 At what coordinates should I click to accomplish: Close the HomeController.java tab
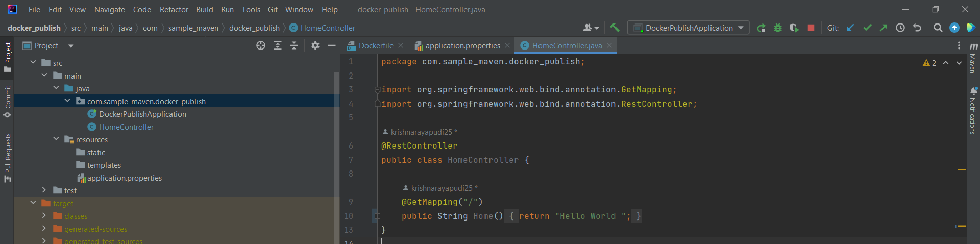[609, 45]
